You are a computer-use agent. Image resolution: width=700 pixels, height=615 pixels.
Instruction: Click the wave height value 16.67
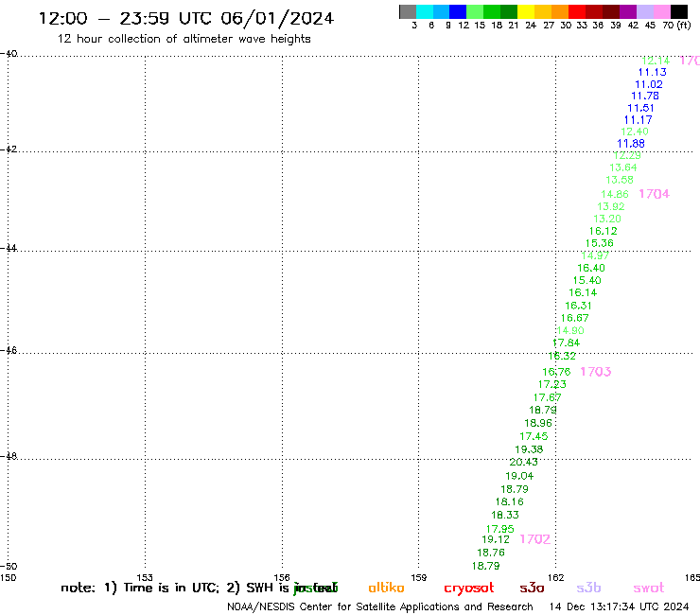pyautogui.click(x=574, y=318)
